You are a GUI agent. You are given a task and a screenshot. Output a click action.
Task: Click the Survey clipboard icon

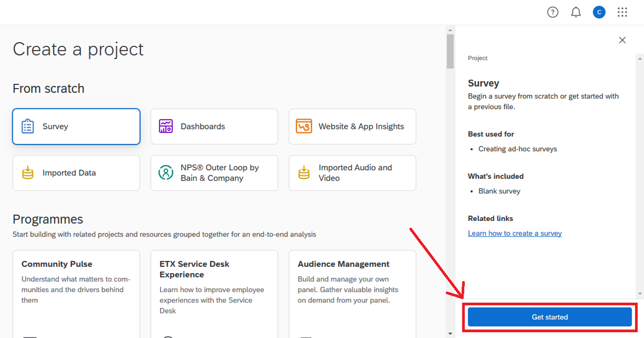(x=28, y=127)
